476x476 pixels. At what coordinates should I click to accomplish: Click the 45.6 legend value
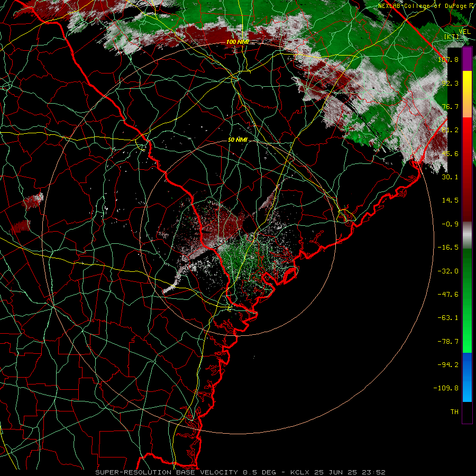pos(450,153)
